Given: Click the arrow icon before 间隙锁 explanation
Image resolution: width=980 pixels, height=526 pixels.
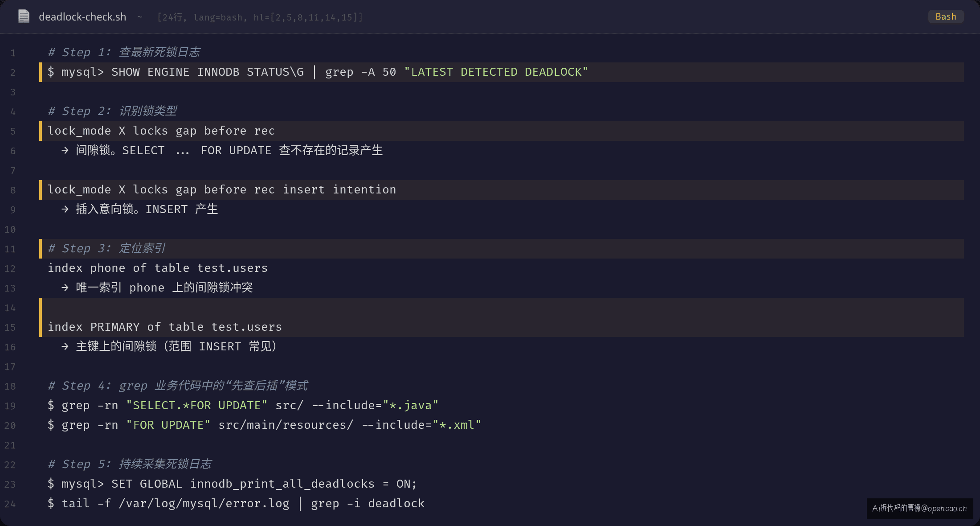Looking at the screenshot, I should point(65,151).
